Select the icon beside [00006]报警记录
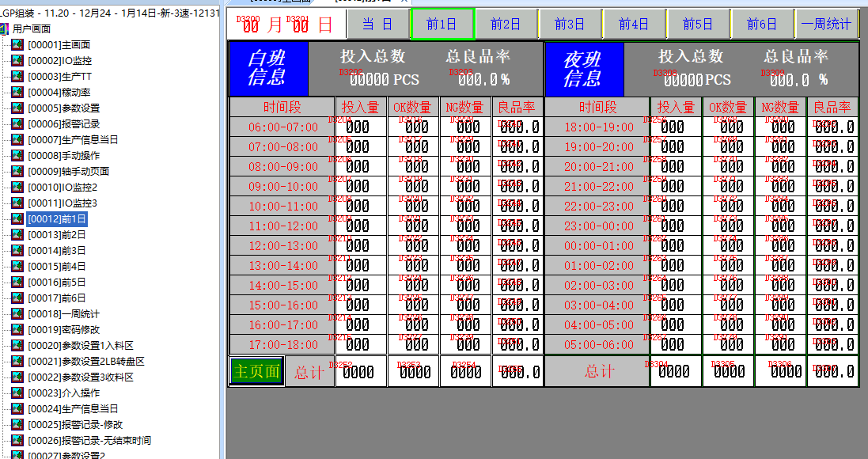This screenshot has height=459, width=868. coord(17,124)
